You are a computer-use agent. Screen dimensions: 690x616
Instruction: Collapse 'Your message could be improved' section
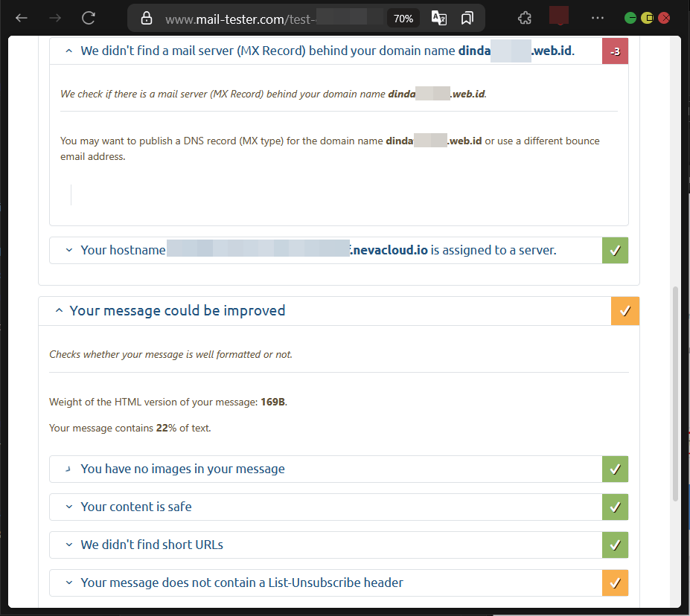pyautogui.click(x=59, y=310)
